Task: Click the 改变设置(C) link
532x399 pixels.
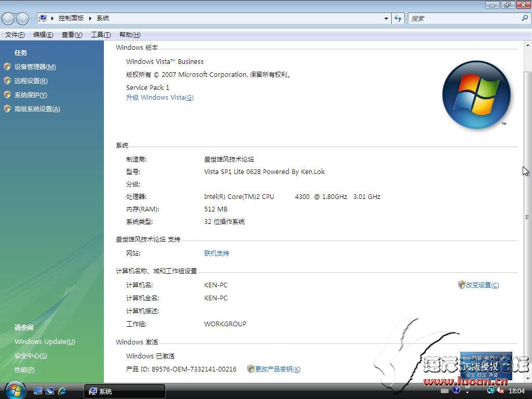Action: (482, 285)
